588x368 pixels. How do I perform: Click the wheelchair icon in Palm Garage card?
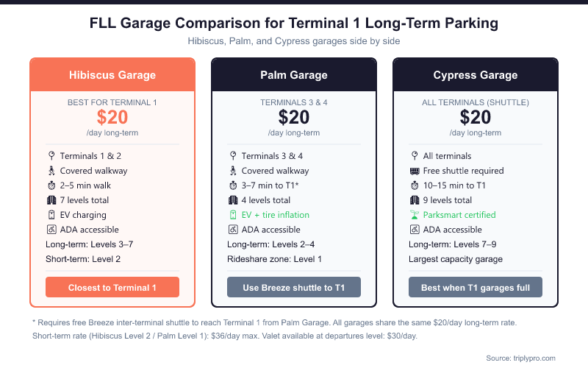coord(233,230)
